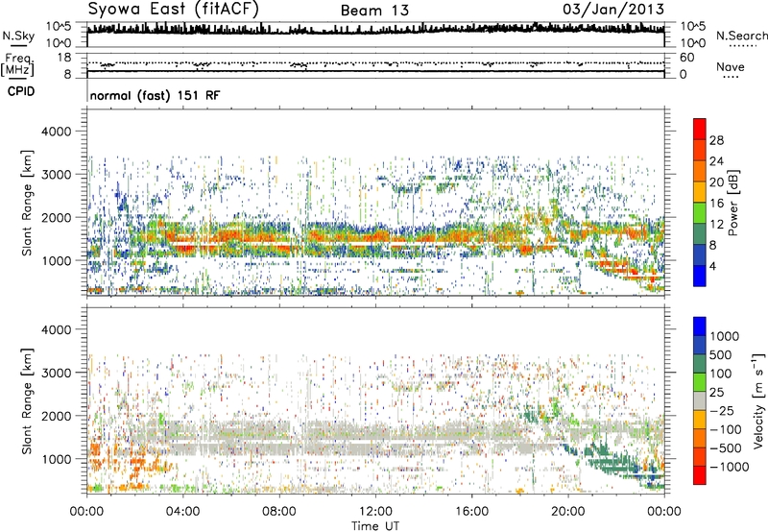Click the 'N.Search' legend label
The width and height of the screenshot is (768, 532).
(x=742, y=36)
